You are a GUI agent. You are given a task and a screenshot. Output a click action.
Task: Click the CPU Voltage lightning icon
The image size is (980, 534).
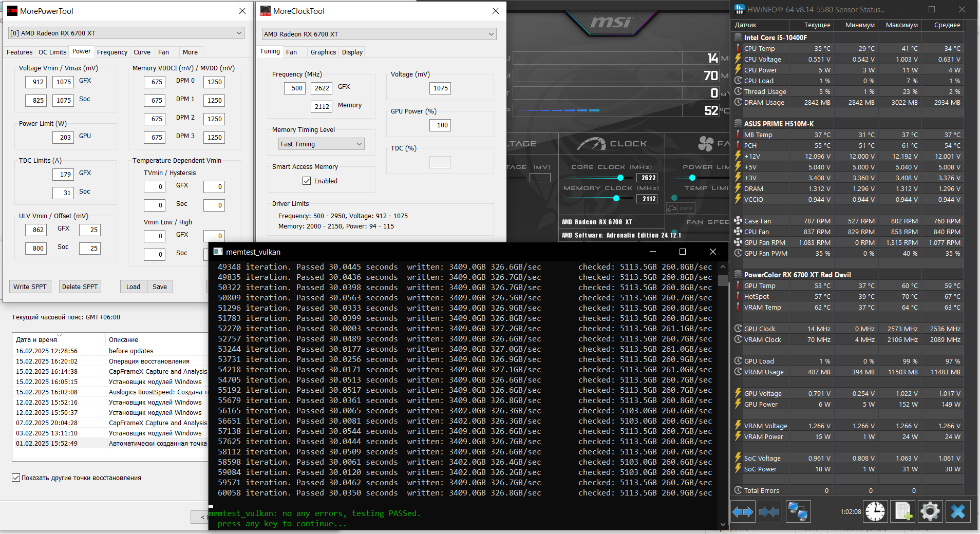click(738, 59)
